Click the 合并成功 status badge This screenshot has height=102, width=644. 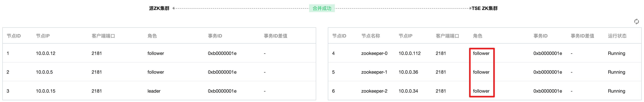(x=322, y=8)
